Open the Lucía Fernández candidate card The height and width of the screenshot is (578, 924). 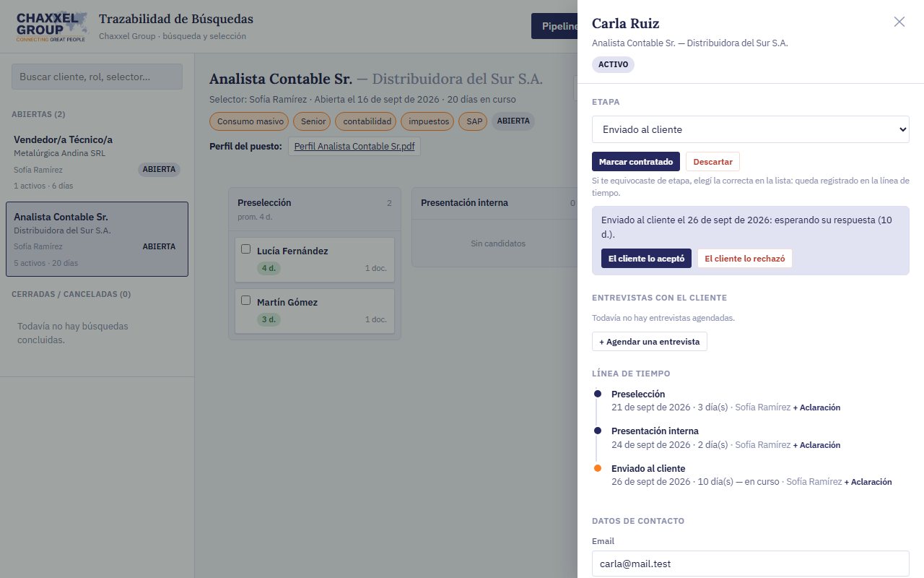click(x=315, y=259)
